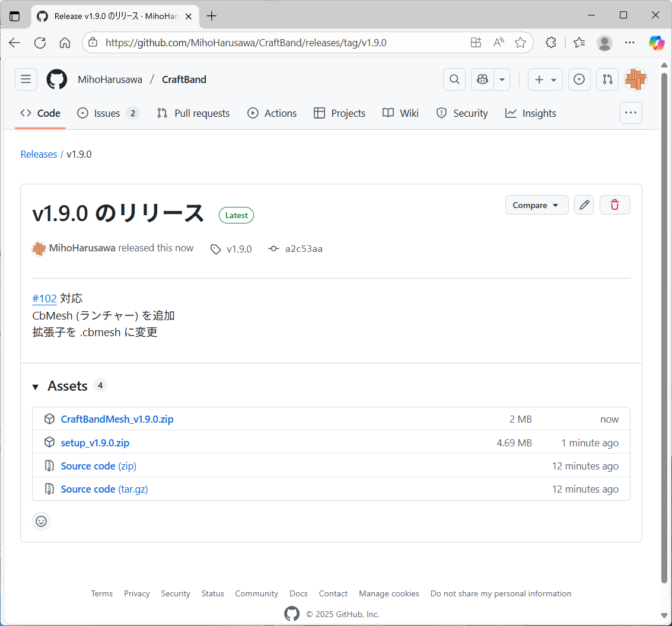Viewport: 672px width, 626px height.
Task: Download CraftBandMesh_v1.9.0.zip asset
Action: click(117, 419)
